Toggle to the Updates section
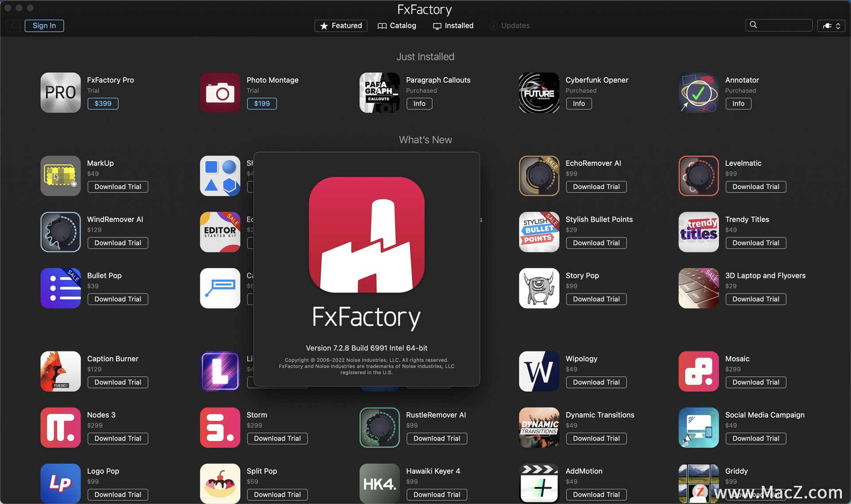851x504 pixels. (509, 25)
